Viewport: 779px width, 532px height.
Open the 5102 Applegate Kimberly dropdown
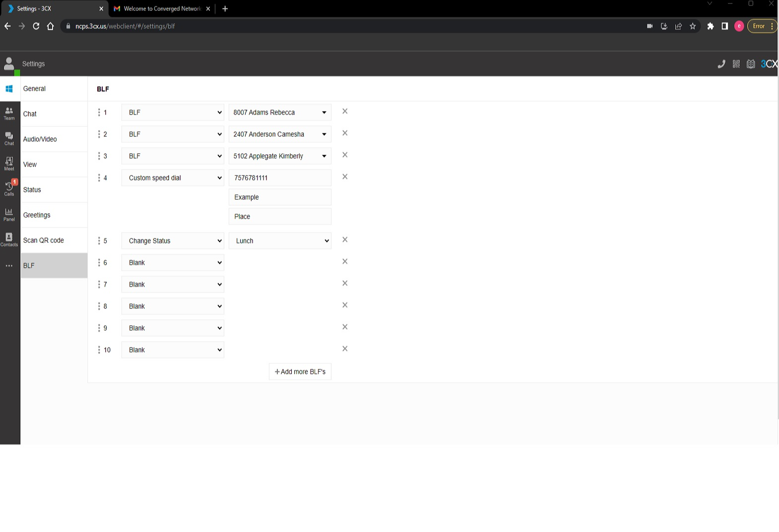point(280,156)
